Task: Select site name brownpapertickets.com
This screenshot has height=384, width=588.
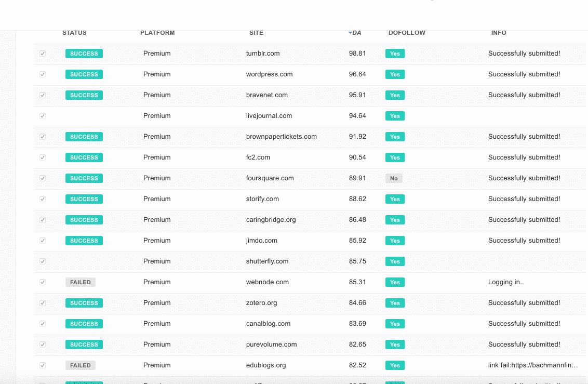Action: click(281, 137)
